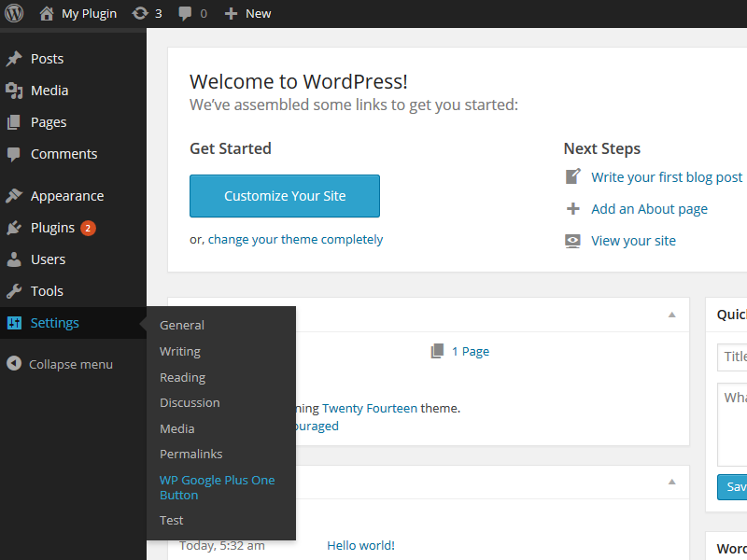Open Media settings in the submenu

point(177,429)
